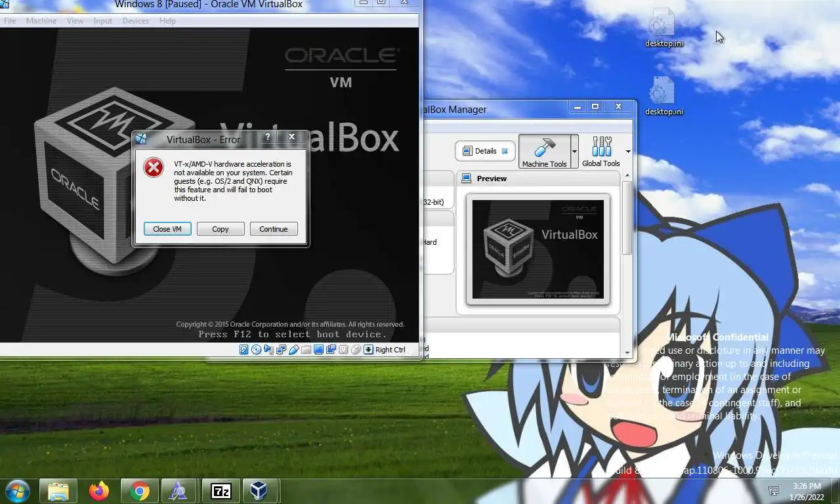The height and width of the screenshot is (504, 840).
Task: Maximize the VirtualBox Manager window
Action: click(x=595, y=106)
